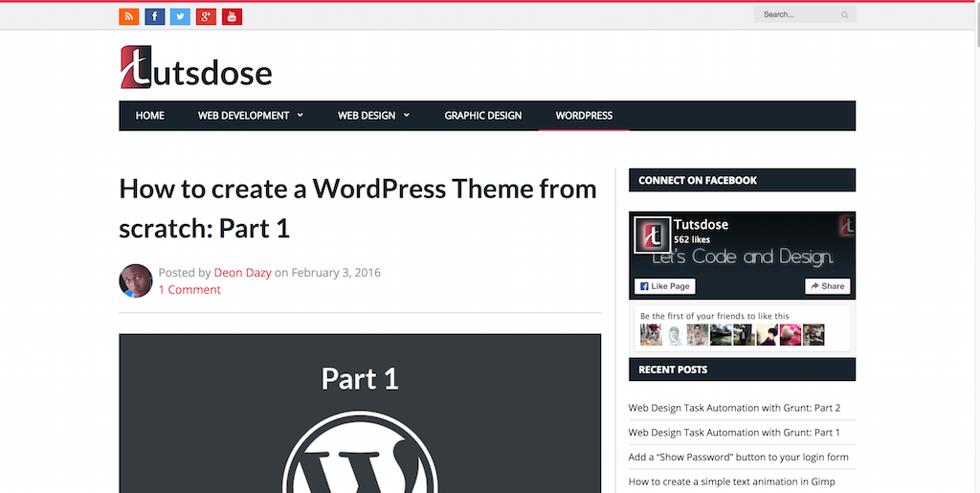
Task: Open 'Web Design Task Automation with Grunt: Part 2'
Action: [x=734, y=408]
